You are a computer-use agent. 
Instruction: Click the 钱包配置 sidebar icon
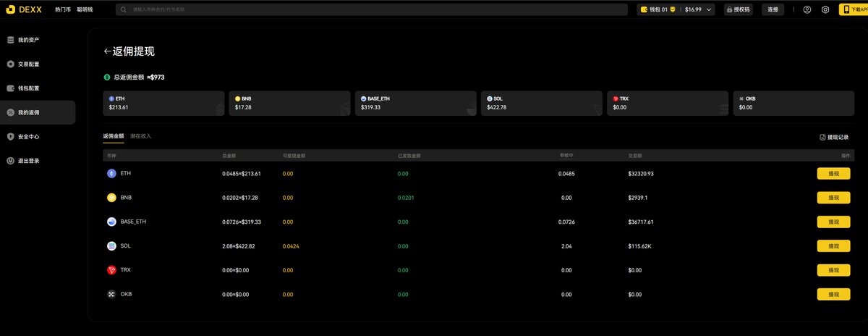tap(10, 88)
